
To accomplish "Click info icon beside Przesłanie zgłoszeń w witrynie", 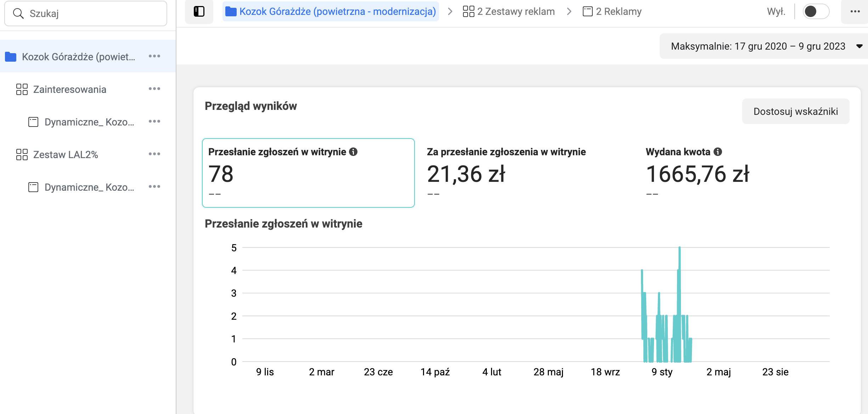I will tap(353, 152).
